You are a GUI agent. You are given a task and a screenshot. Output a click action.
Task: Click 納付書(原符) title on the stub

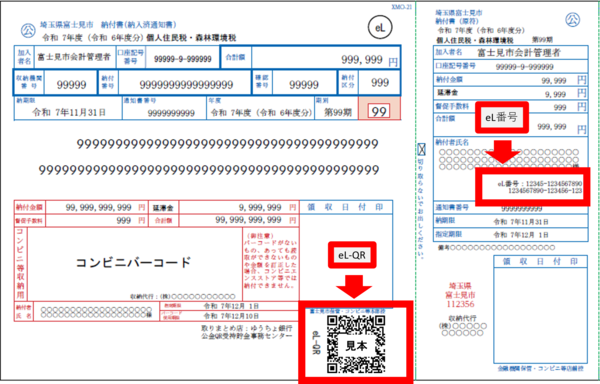point(457,21)
